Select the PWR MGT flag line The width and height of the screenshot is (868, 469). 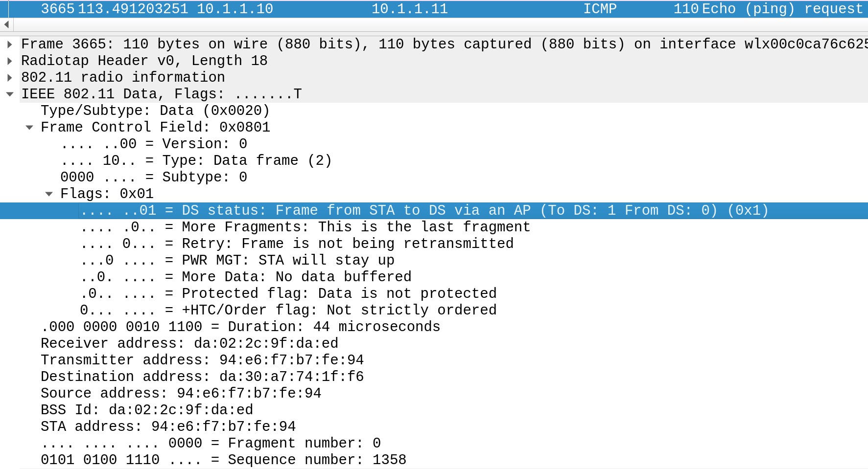click(x=238, y=260)
